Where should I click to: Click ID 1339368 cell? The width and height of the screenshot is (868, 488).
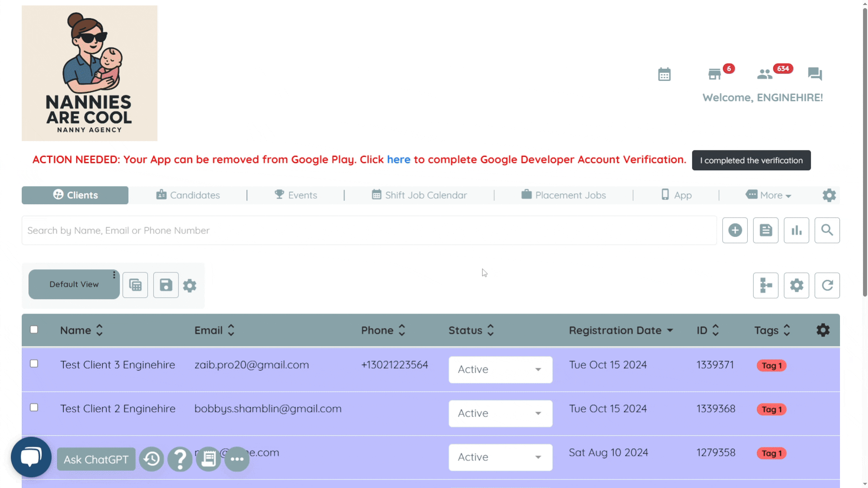[716, 409]
